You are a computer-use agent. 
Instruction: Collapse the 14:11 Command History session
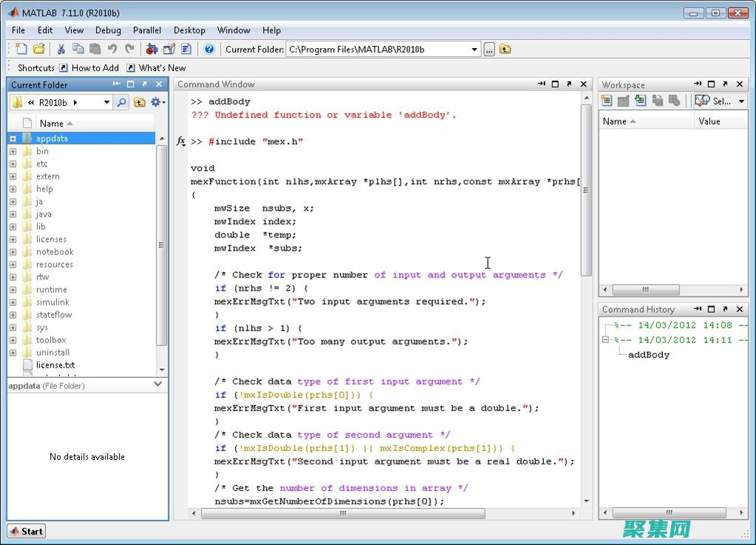pos(605,340)
